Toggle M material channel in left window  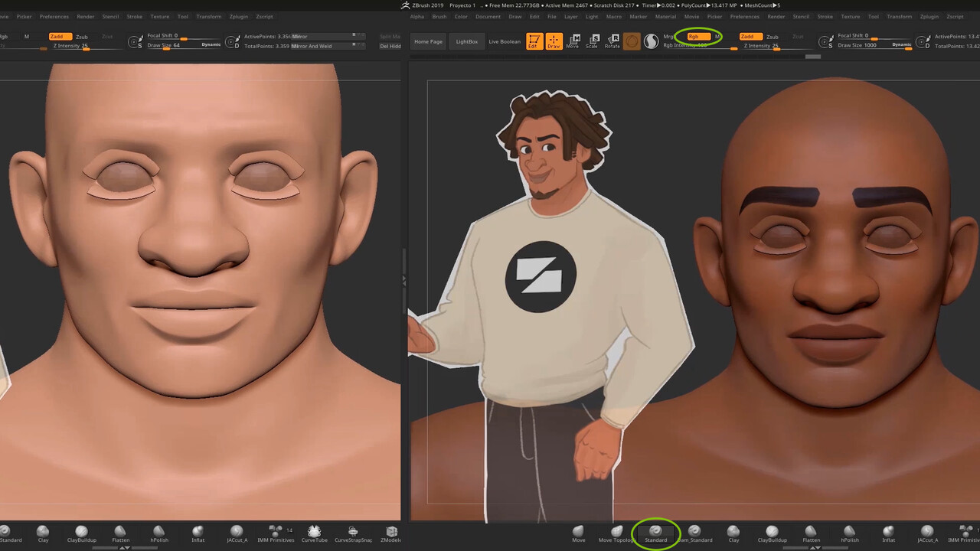coord(26,36)
